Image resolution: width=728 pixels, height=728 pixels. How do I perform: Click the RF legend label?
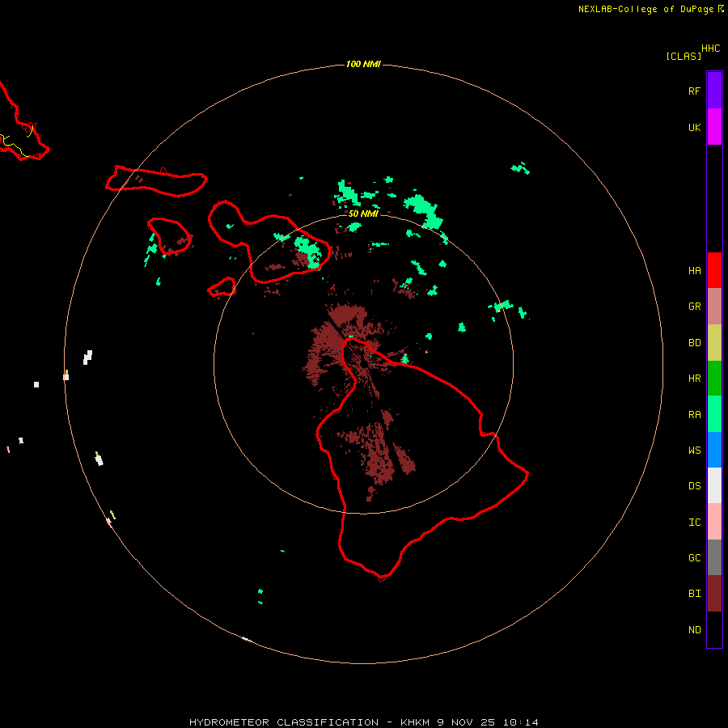[x=694, y=91]
